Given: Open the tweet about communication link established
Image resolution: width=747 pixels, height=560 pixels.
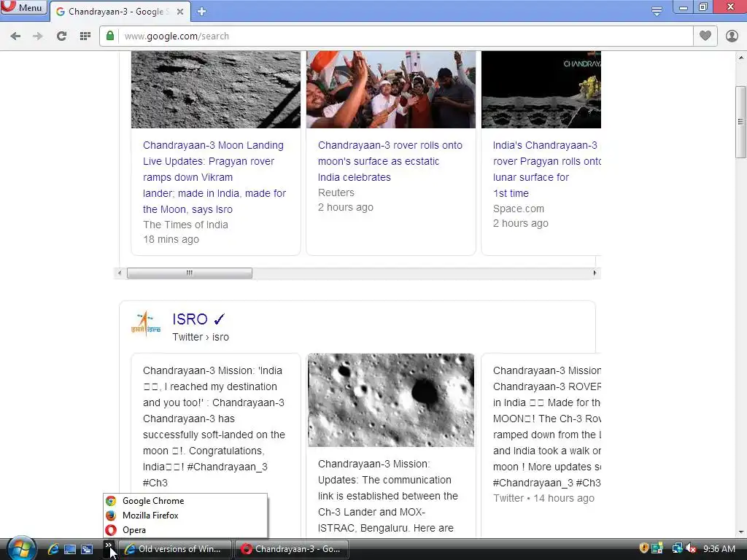Looking at the screenshot, I should pos(388,496).
